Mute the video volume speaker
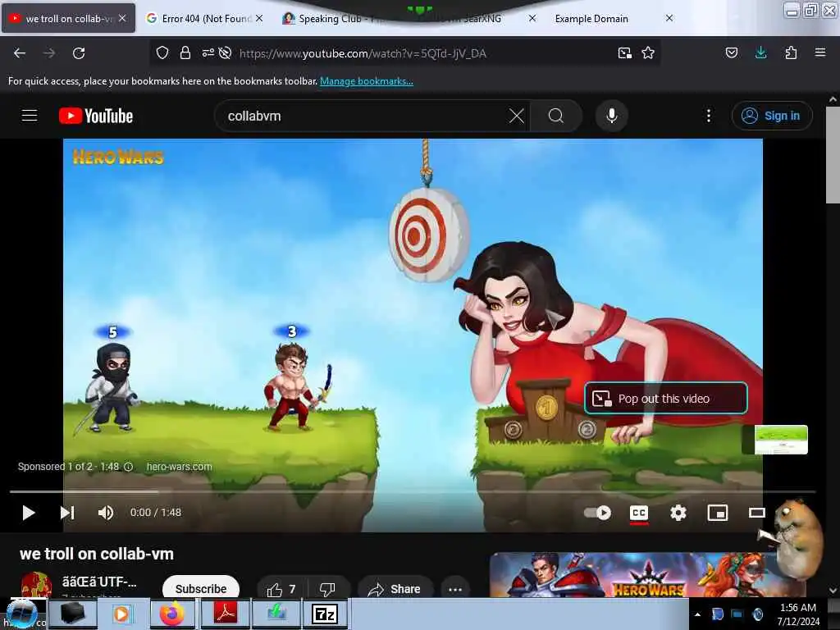 tap(106, 513)
